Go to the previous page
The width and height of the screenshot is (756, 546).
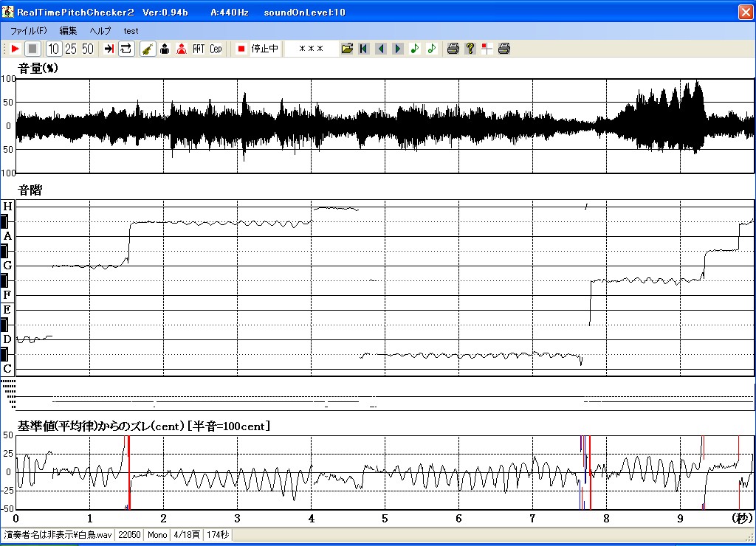(381, 49)
